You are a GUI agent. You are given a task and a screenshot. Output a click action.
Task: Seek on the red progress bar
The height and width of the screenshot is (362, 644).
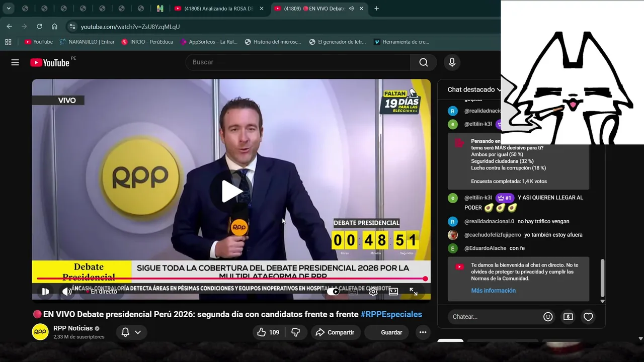coord(231,279)
